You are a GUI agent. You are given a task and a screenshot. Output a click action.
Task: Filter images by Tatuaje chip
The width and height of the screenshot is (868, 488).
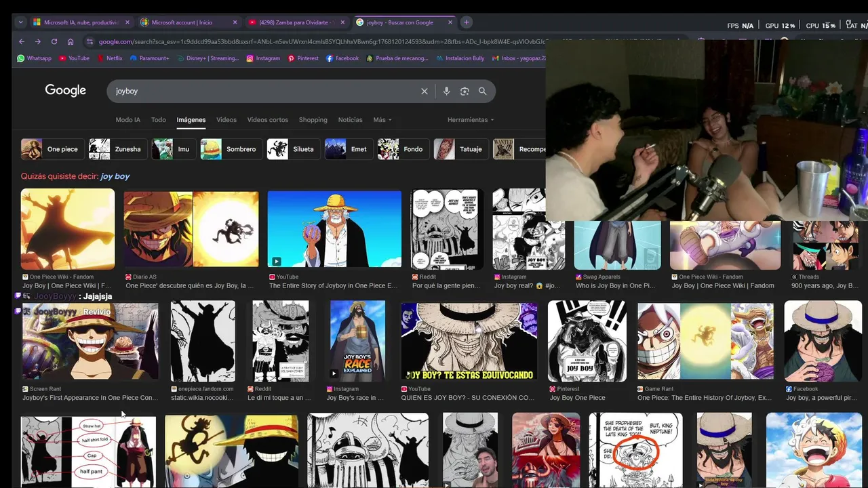(460, 149)
